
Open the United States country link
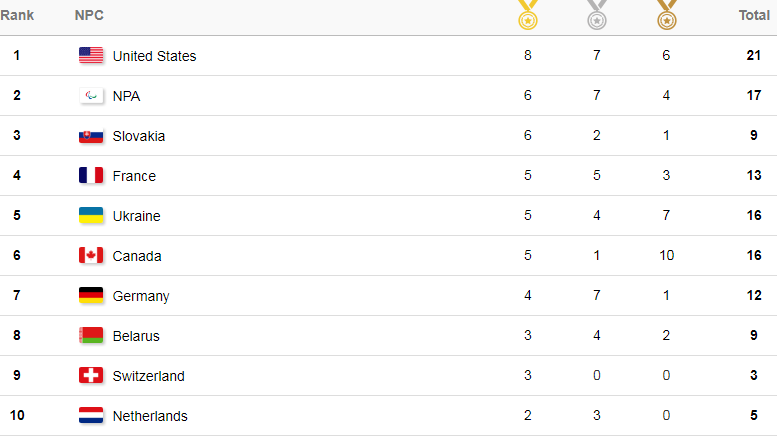tap(154, 56)
